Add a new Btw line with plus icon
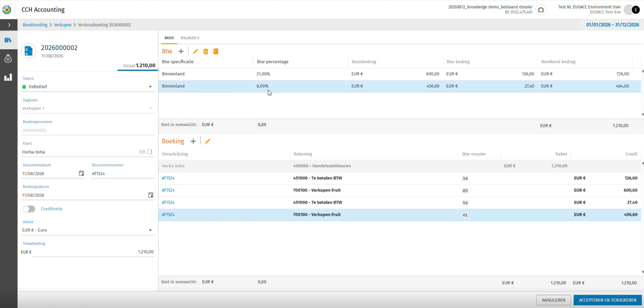Viewport: 644px width, 308px height. pyautogui.click(x=181, y=51)
